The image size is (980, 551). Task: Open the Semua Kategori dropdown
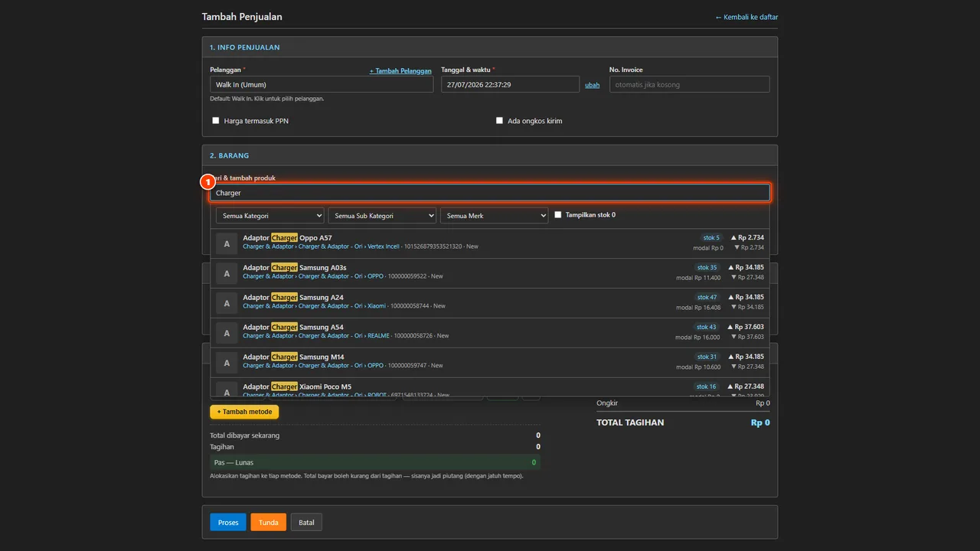pos(269,216)
